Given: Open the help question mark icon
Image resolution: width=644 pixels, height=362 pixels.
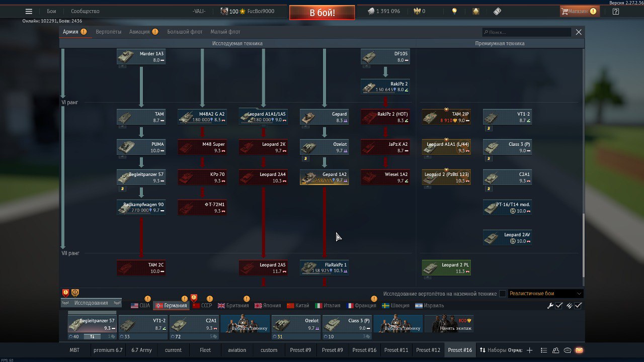Looking at the screenshot, I should [616, 11].
